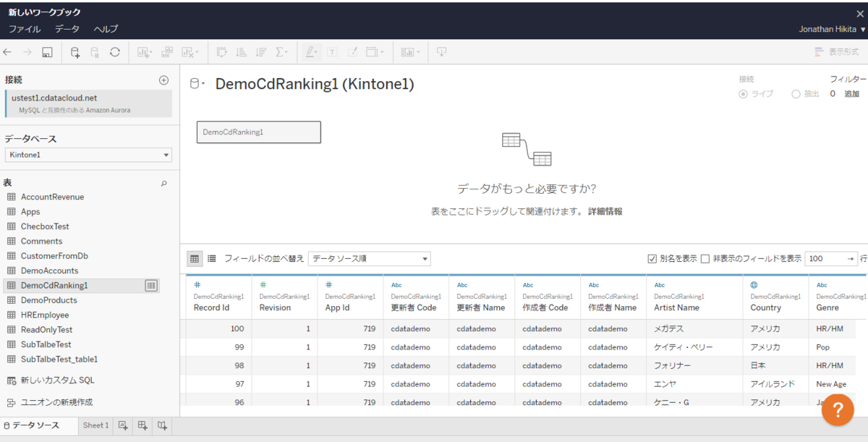
Task: Click the data source refresh icon
Action: point(115,51)
